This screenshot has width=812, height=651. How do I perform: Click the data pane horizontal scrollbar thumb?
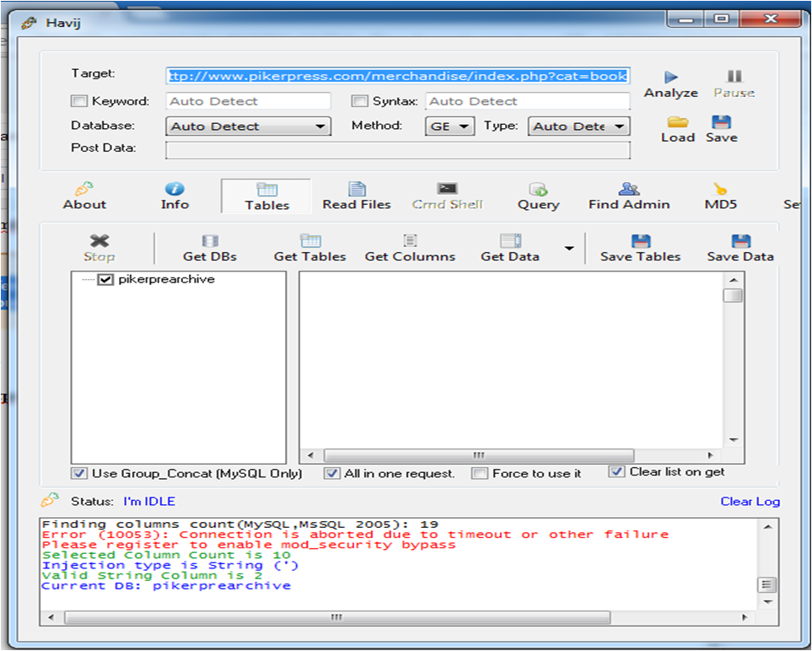tap(479, 455)
